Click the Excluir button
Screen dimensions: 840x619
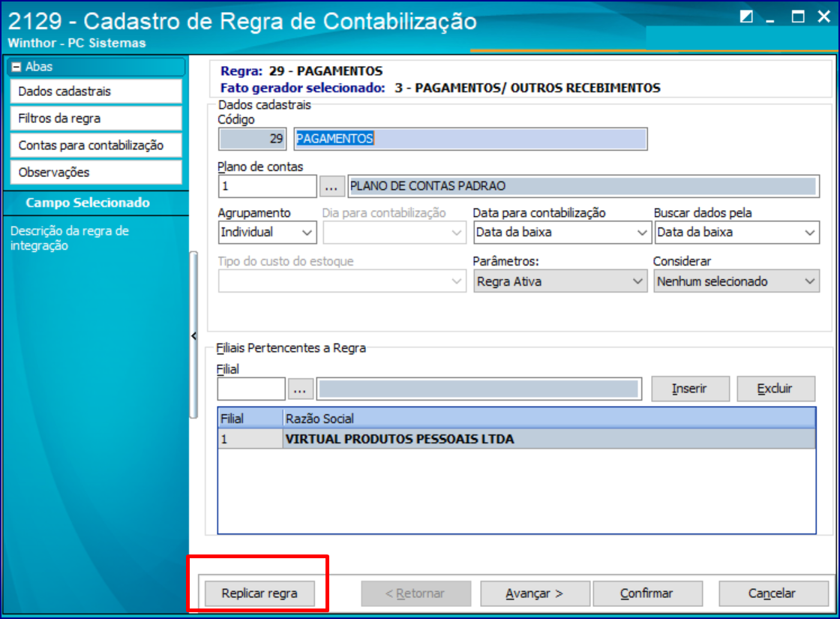[x=775, y=389]
